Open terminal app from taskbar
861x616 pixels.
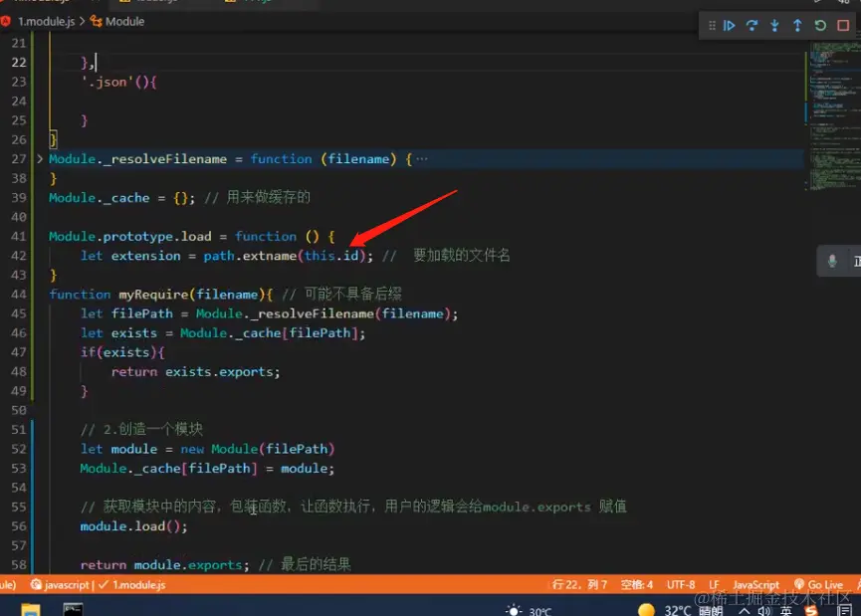click(x=73, y=609)
